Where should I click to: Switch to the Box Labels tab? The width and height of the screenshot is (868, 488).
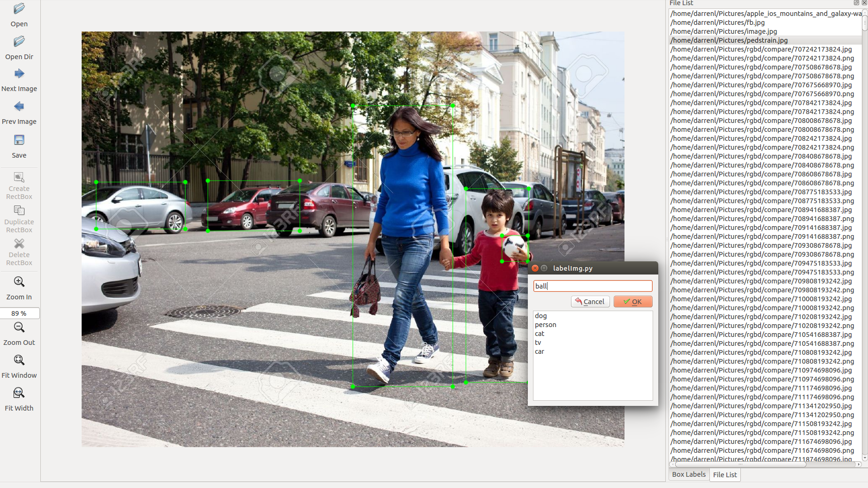pos(688,474)
